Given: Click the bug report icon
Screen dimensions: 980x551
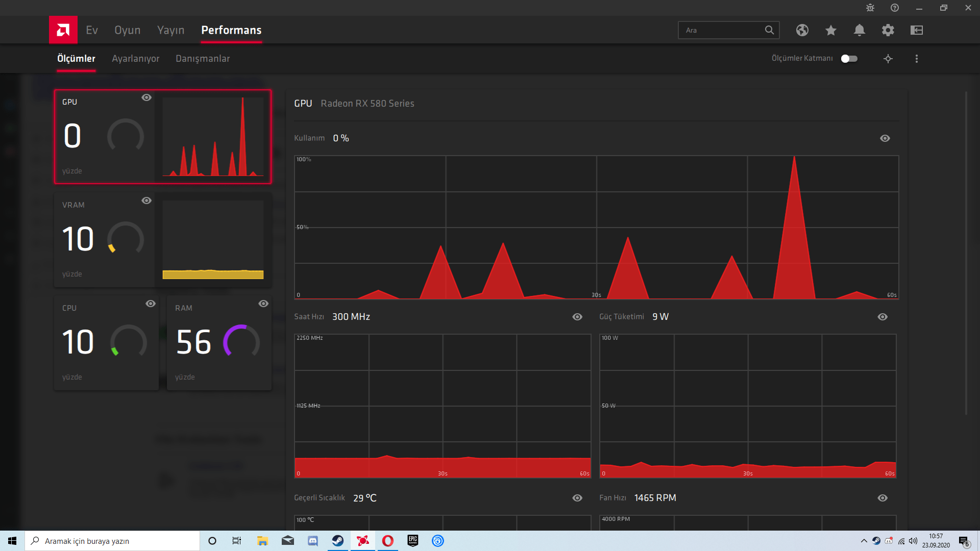Looking at the screenshot, I should [x=870, y=8].
